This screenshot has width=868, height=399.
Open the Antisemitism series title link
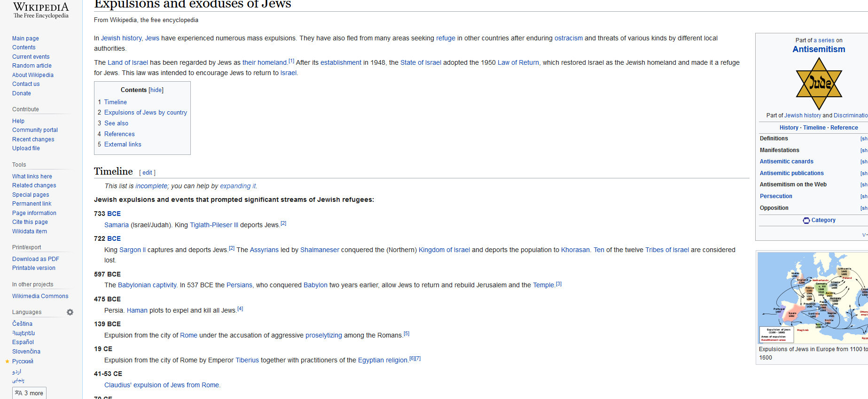[818, 49]
